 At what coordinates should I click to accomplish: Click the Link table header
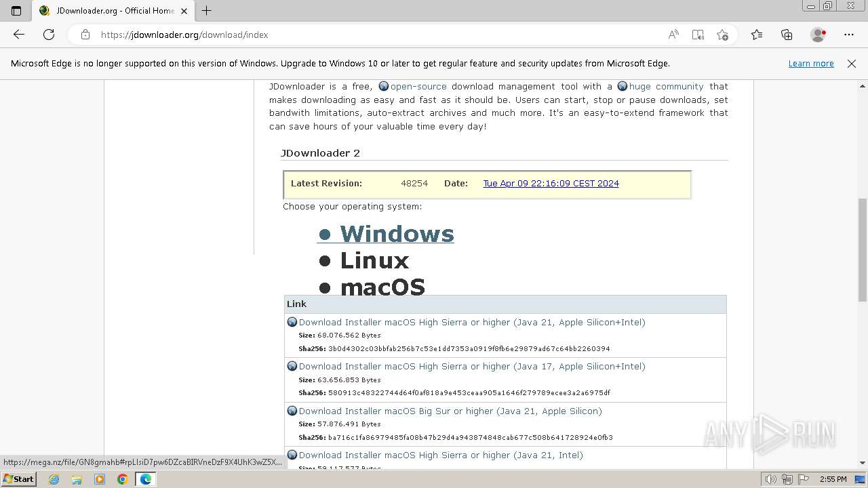click(x=505, y=304)
